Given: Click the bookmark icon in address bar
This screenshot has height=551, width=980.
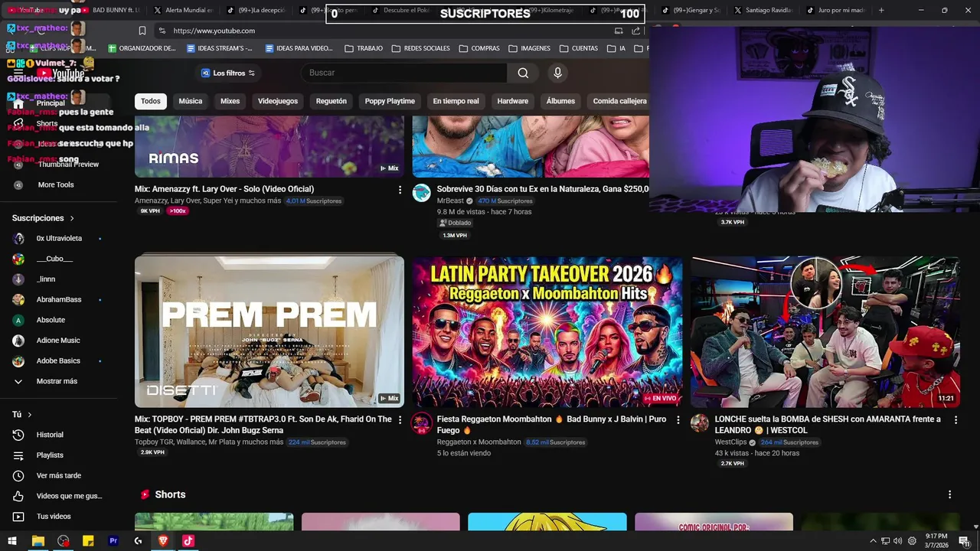Looking at the screenshot, I should [142, 31].
